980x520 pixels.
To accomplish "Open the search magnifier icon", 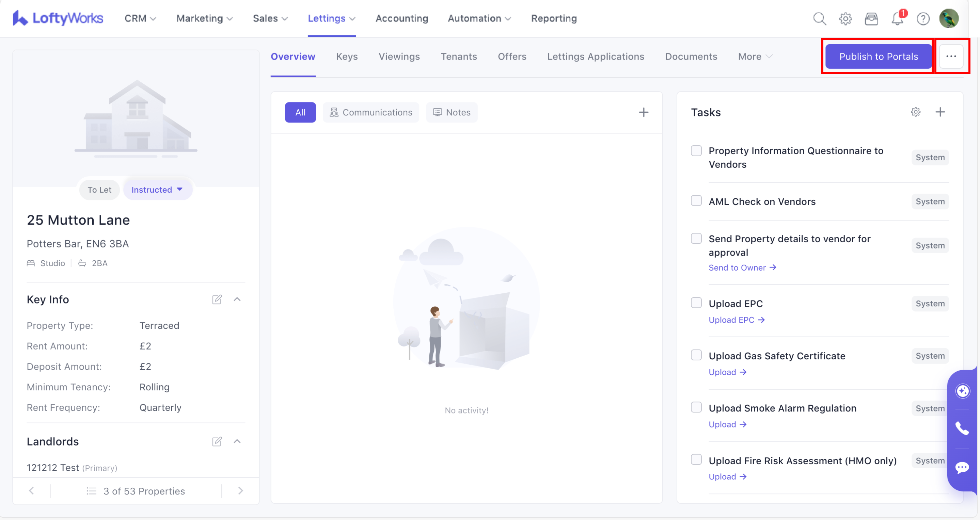I will click(x=820, y=18).
